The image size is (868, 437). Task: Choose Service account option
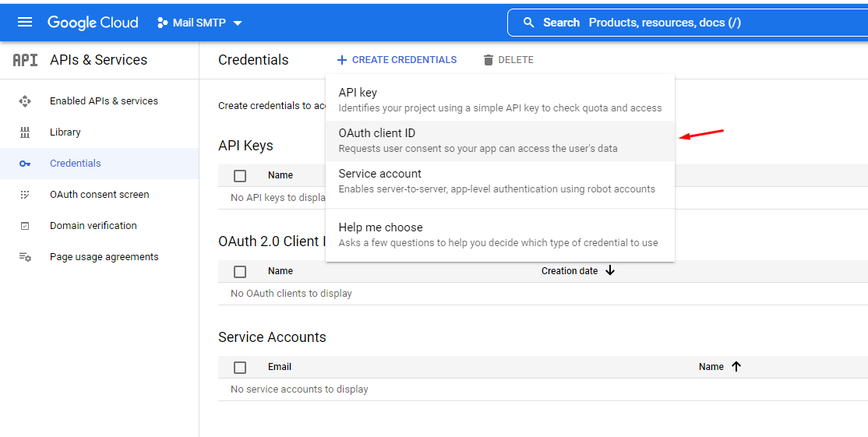(500, 181)
